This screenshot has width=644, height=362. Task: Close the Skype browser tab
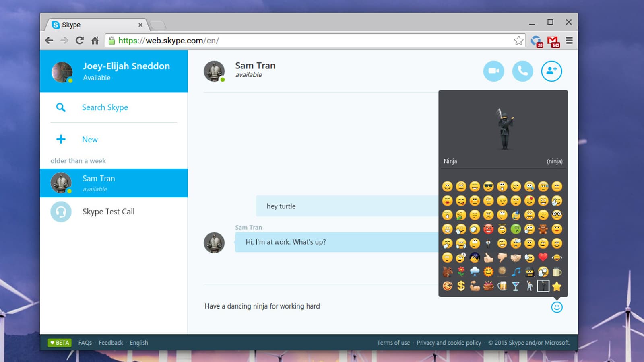click(x=140, y=25)
